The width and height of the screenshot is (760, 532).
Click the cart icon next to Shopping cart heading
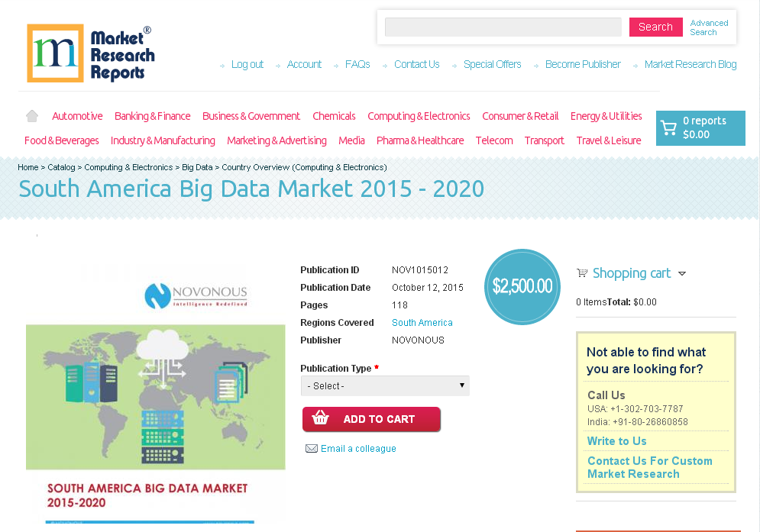tap(583, 272)
